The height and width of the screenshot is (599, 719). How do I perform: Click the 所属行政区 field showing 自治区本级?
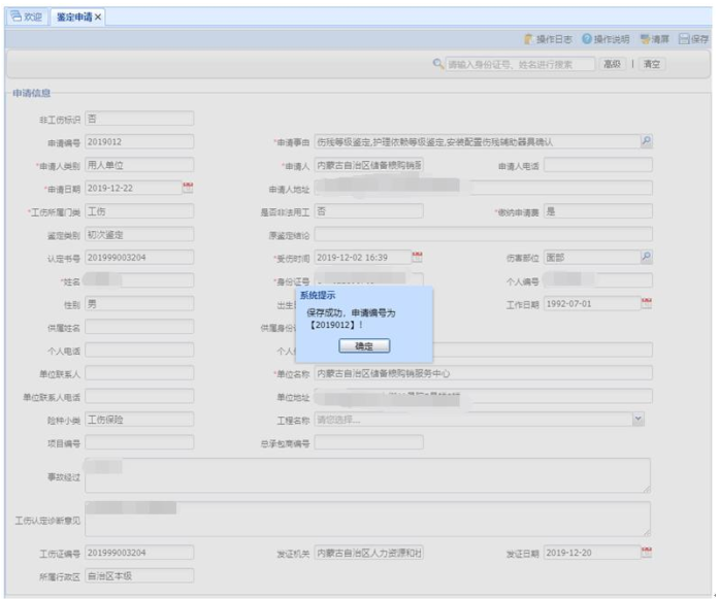[x=139, y=576]
